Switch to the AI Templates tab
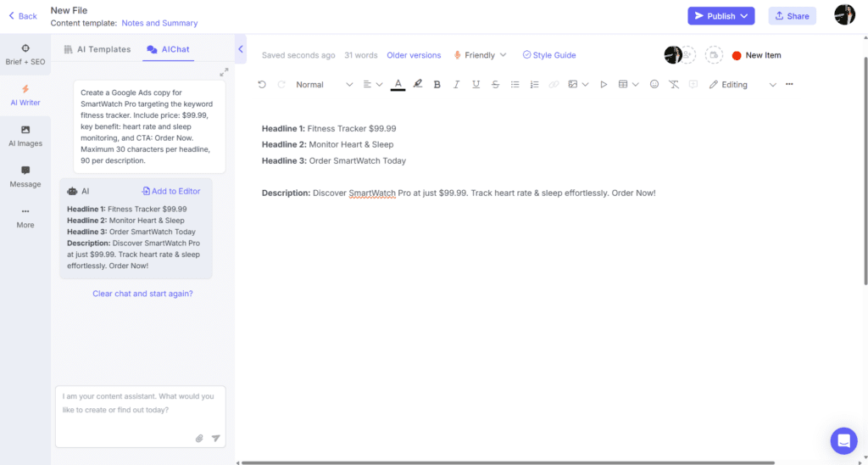Screen dimensions: 868x465 tap(97, 49)
